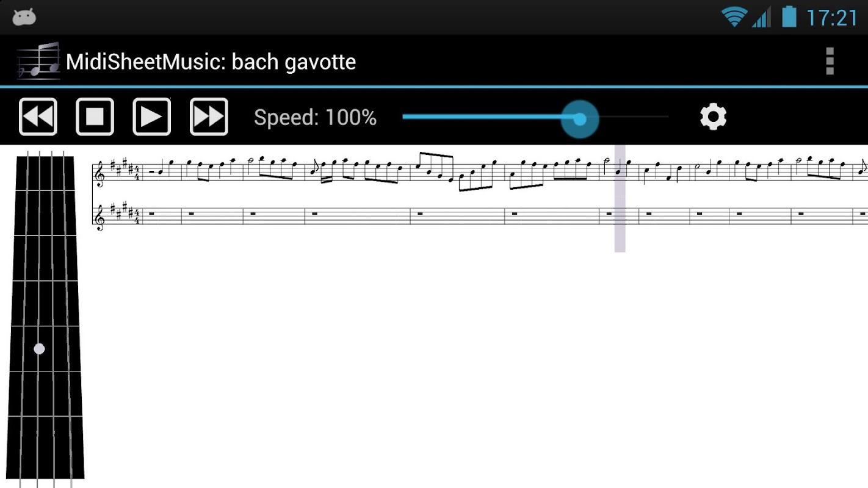Tap the fast forward button
The image size is (868, 488).
pyautogui.click(x=209, y=117)
